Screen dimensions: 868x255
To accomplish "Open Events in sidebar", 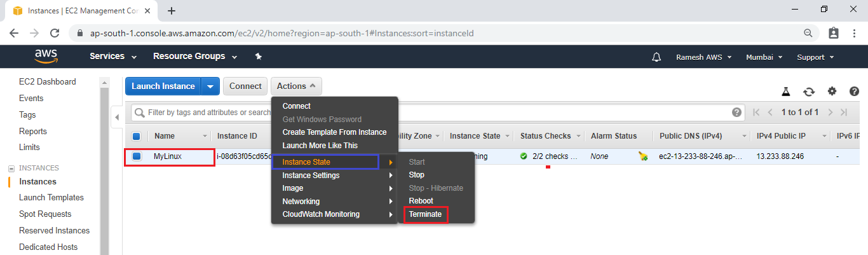I will tap(31, 98).
